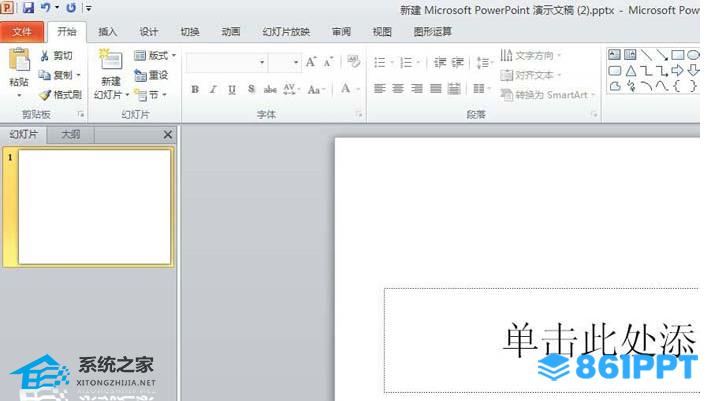This screenshot has height=401, width=708.
Task: Click the 格式刷 format painter
Action: tap(61, 95)
